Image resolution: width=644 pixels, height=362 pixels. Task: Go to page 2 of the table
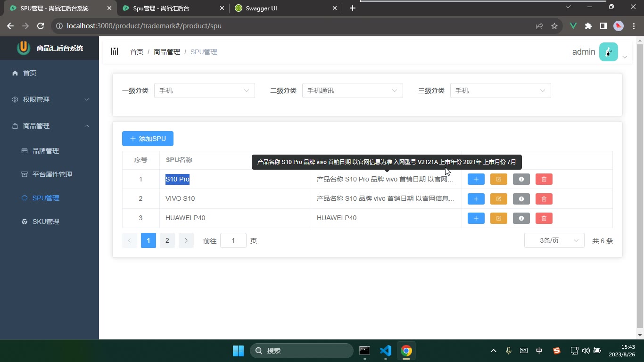coord(167,240)
